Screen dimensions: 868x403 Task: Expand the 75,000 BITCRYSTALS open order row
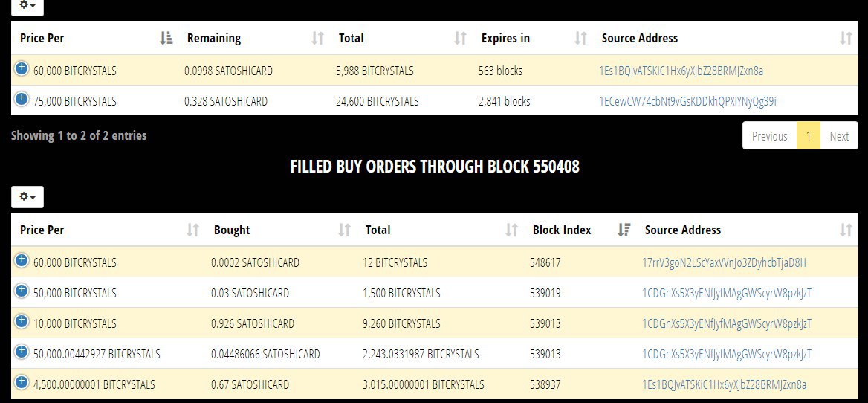pos(21,99)
